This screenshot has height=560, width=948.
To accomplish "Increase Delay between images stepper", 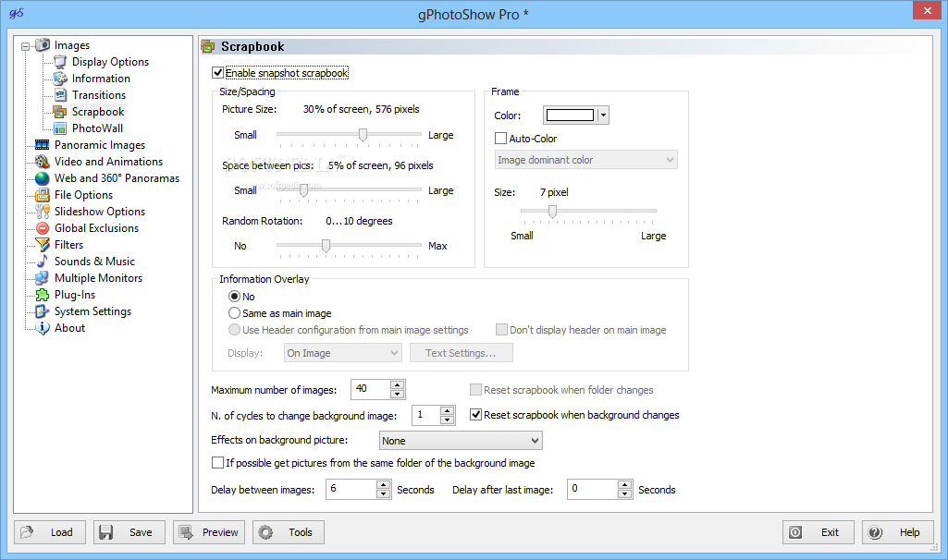I will (383, 484).
